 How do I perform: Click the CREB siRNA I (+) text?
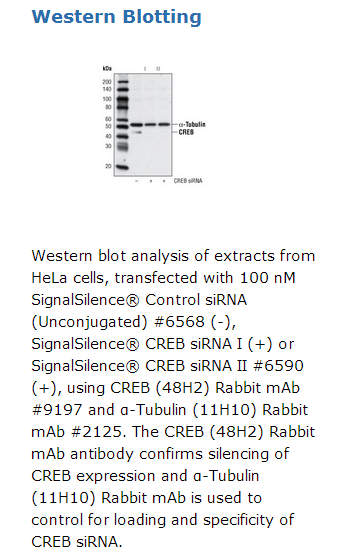208,344
